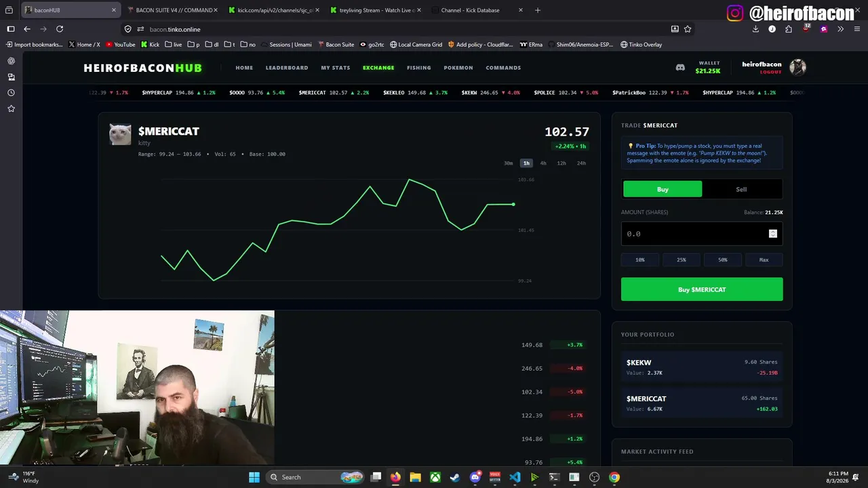Viewport: 868px width, 488px height.
Task: Click the share amount stepper arrows
Action: (772, 234)
